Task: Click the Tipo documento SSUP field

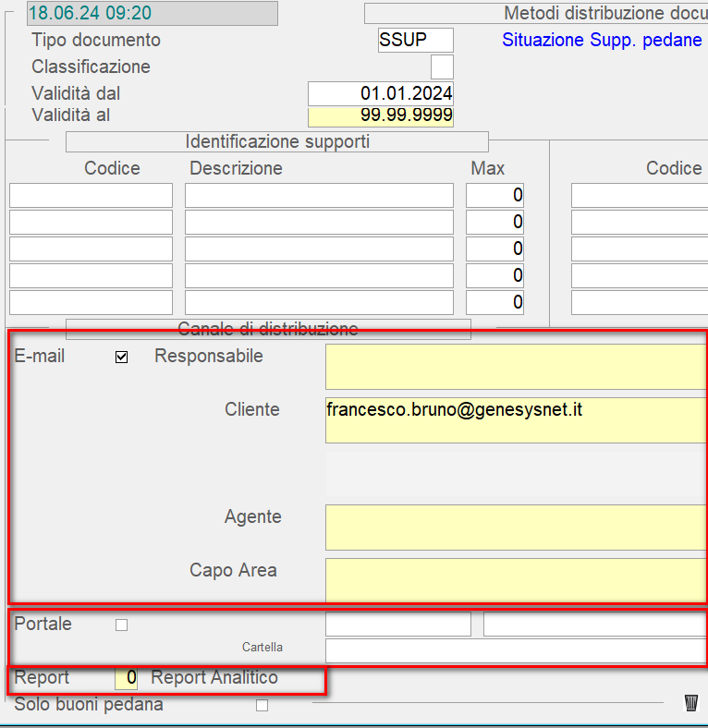Action: click(415, 41)
